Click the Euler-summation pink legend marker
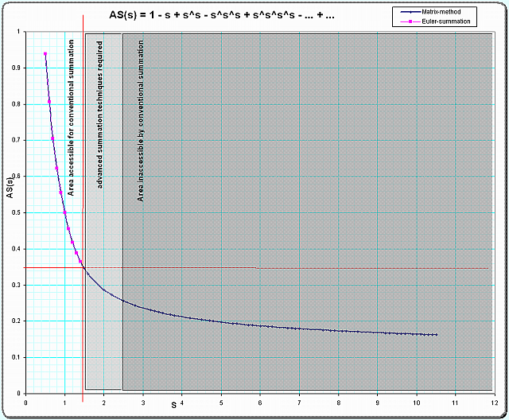The height and width of the screenshot is (420, 509). [410, 21]
